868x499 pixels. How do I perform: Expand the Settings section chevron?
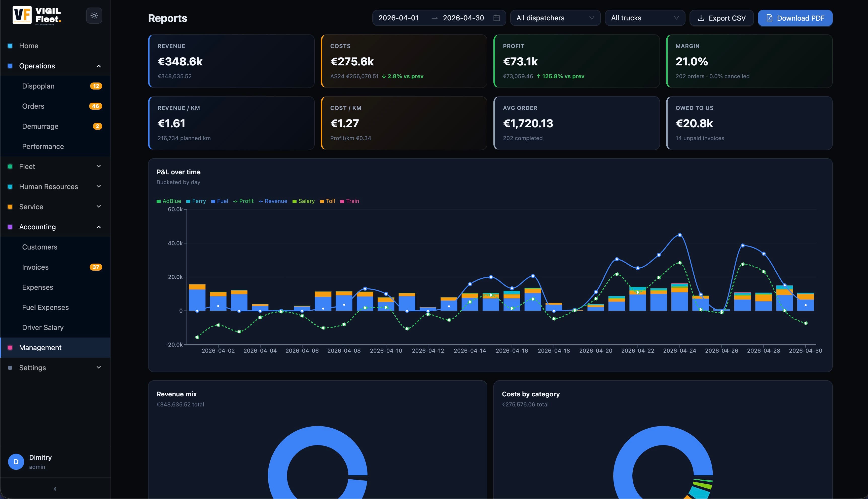99,367
